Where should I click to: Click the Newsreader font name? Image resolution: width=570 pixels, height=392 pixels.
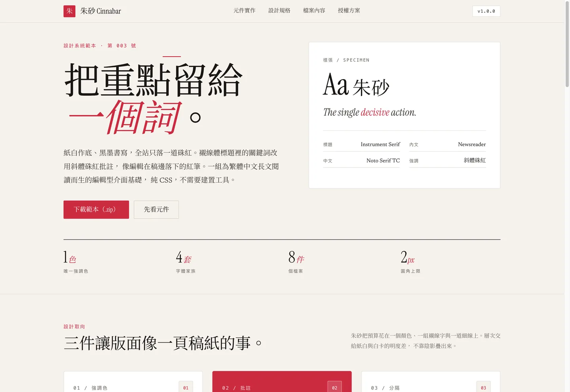[x=472, y=145]
